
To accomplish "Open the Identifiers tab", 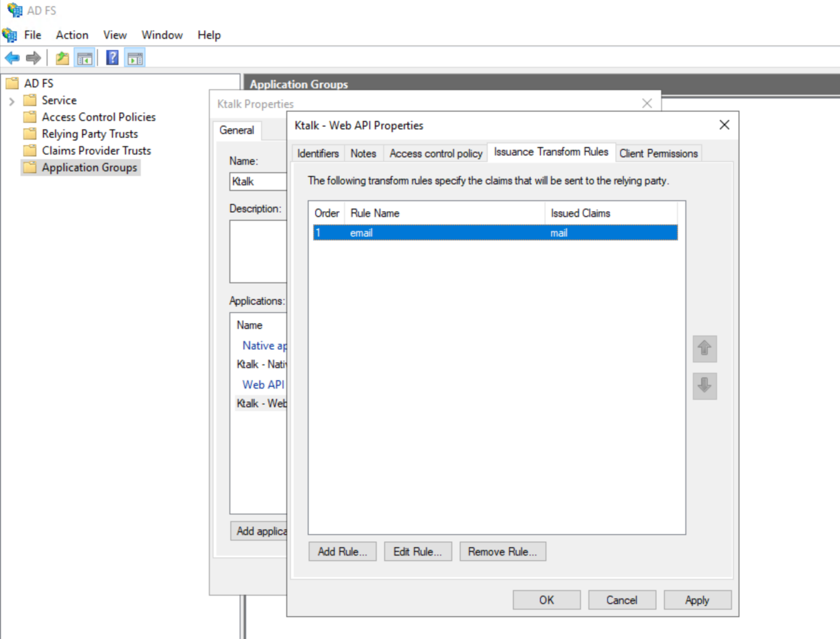I will [x=318, y=153].
